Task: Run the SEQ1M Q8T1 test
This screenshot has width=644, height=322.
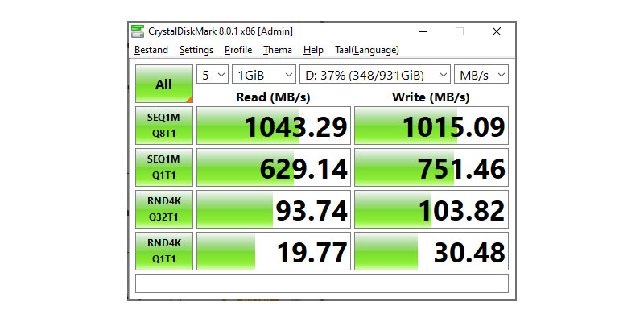Action: pyautogui.click(x=164, y=126)
